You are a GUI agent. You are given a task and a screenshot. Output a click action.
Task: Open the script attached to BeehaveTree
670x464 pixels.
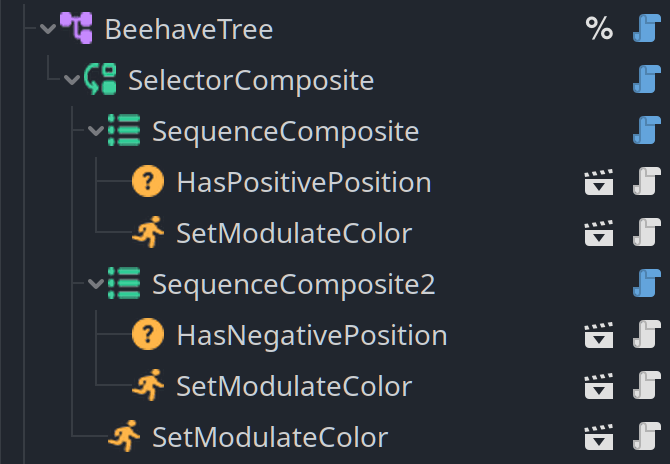646,28
